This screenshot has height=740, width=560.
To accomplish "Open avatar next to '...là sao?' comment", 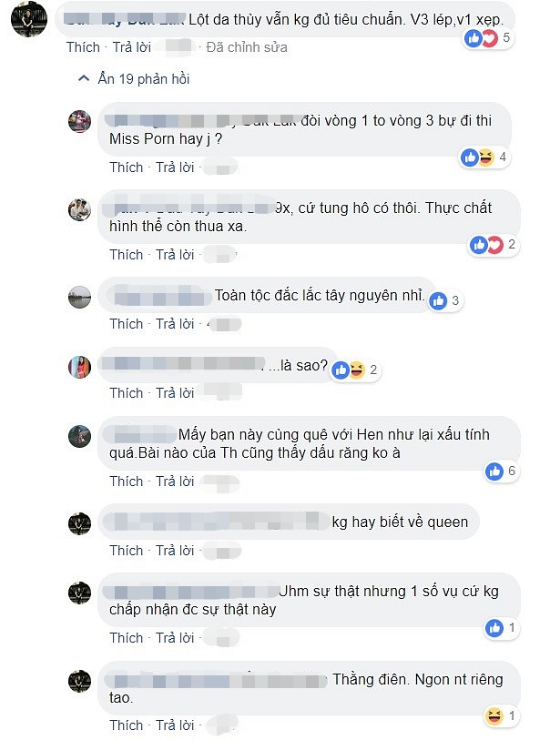I will [80, 367].
